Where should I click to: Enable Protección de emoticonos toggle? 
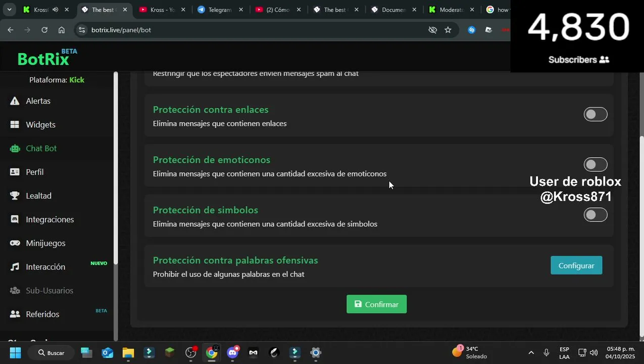click(x=596, y=164)
